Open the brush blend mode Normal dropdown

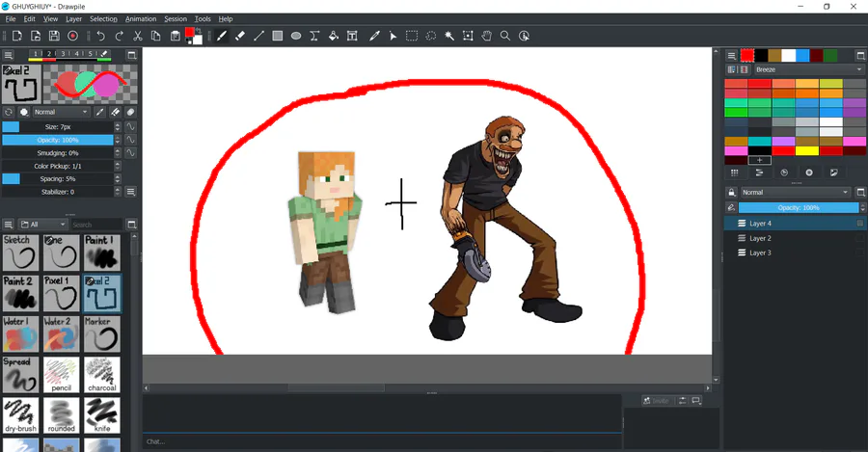coord(61,112)
